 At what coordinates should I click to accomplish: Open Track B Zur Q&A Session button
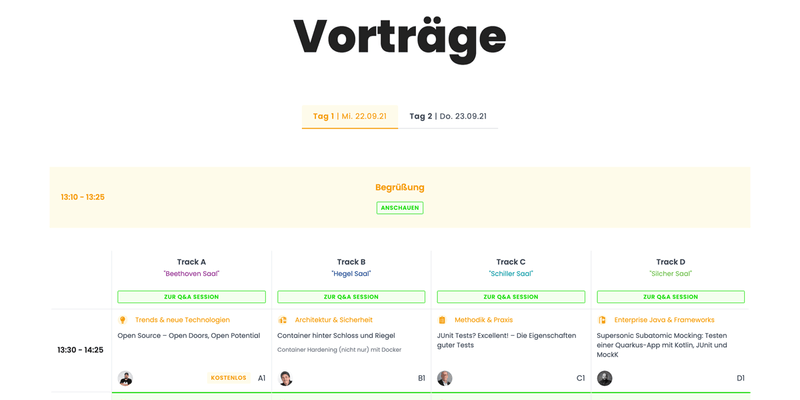point(351,297)
